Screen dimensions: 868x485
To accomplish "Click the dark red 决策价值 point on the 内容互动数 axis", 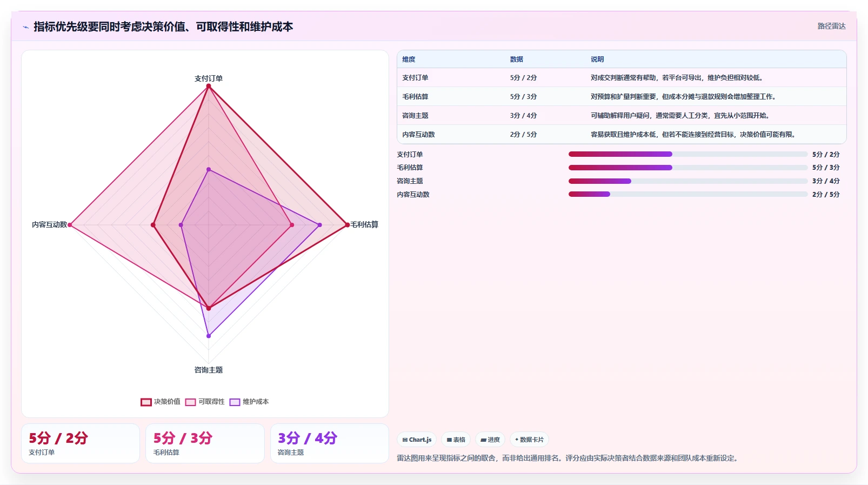I will click(153, 225).
